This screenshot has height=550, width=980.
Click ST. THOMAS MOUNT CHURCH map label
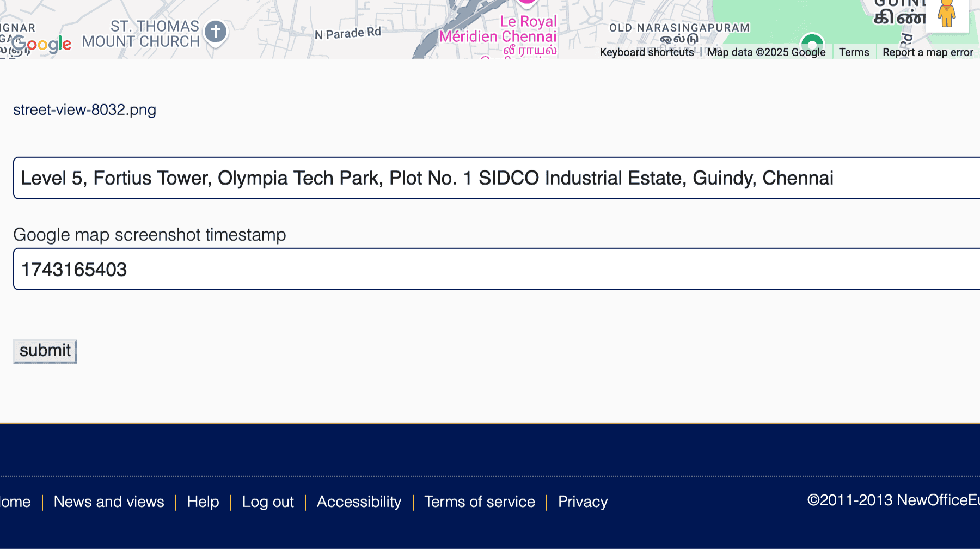140,34
